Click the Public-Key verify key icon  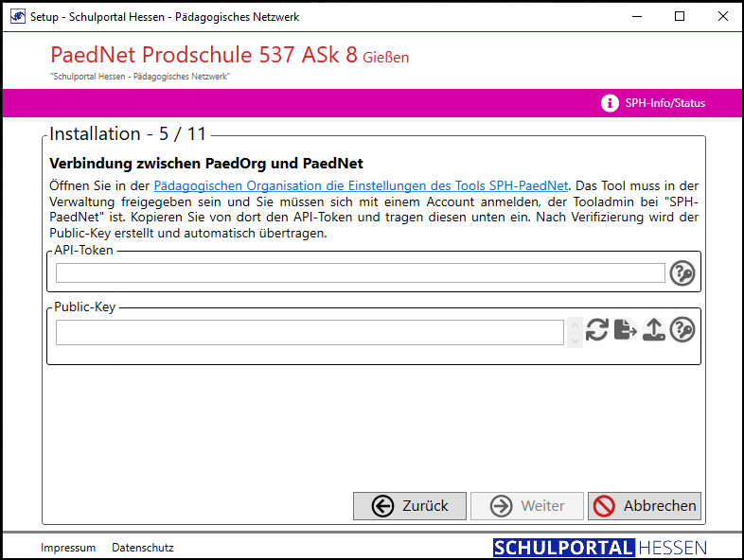[x=682, y=329]
